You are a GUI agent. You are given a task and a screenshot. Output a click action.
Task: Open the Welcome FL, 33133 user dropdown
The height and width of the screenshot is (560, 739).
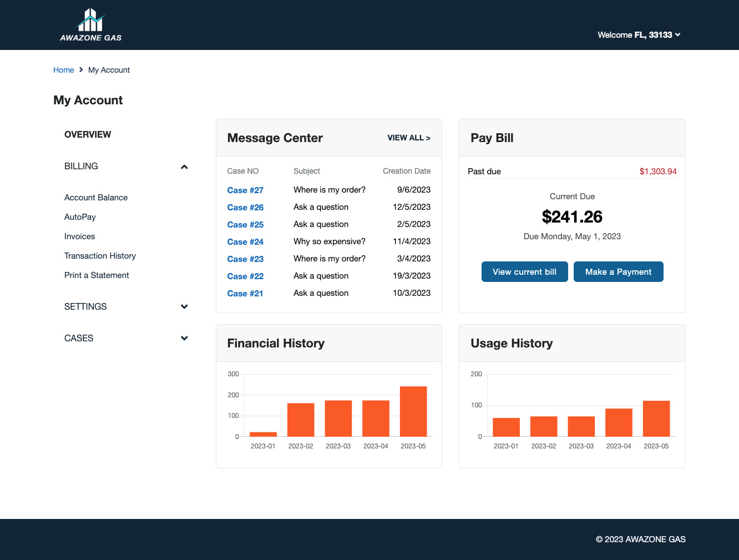639,35
